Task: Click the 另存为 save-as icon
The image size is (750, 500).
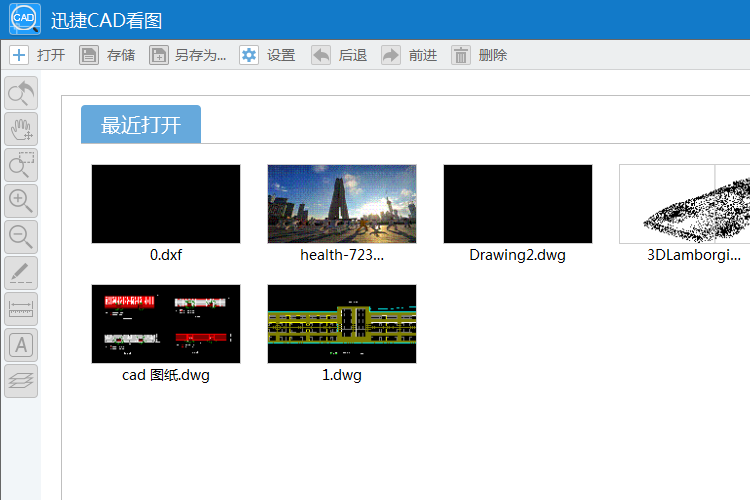Action: pos(159,55)
